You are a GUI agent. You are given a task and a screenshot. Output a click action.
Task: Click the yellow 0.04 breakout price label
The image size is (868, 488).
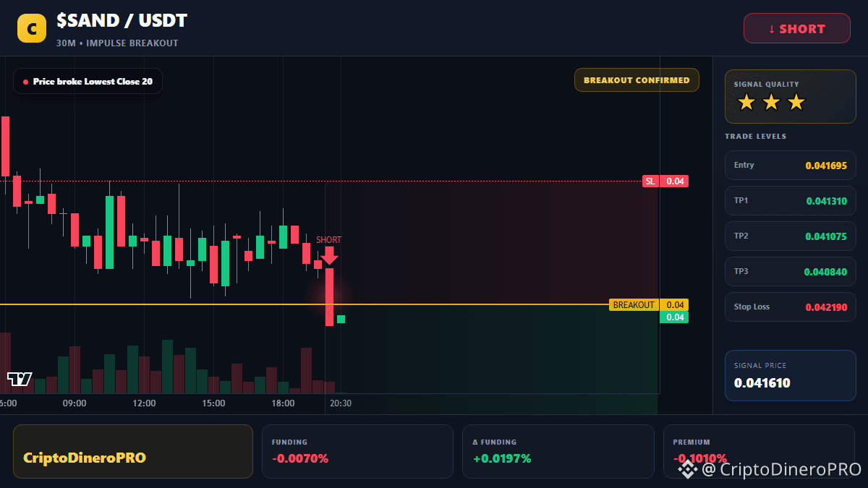674,305
